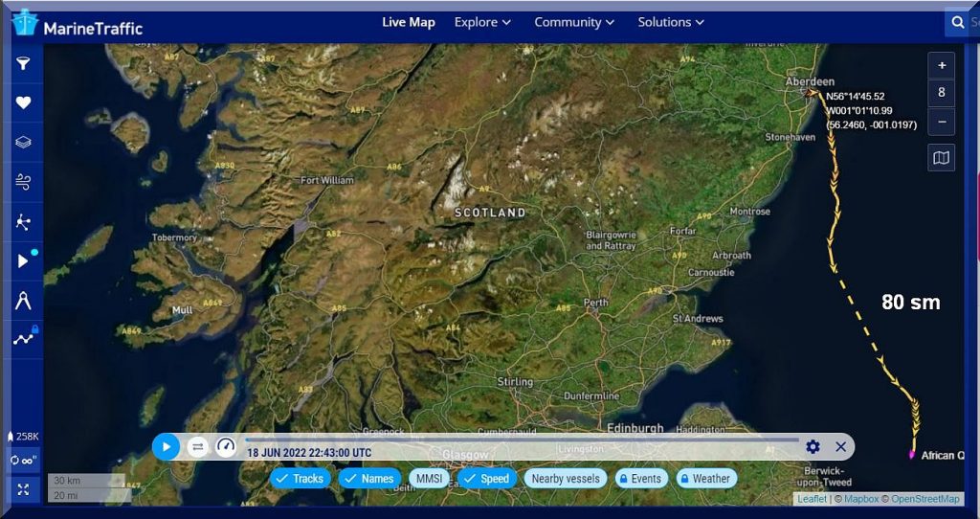Image resolution: width=980 pixels, height=519 pixels.
Task: Open the vessel filter funnel icon
Action: tap(23, 63)
